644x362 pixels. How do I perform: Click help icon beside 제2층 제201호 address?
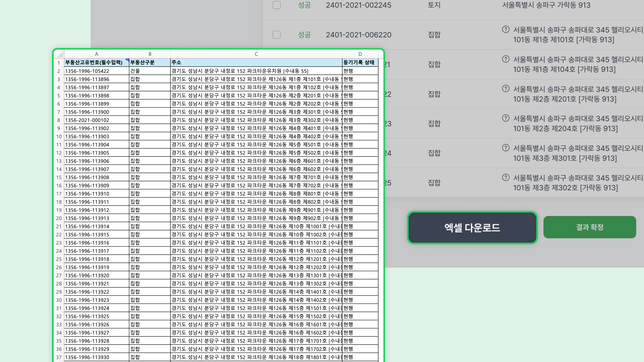(x=505, y=89)
